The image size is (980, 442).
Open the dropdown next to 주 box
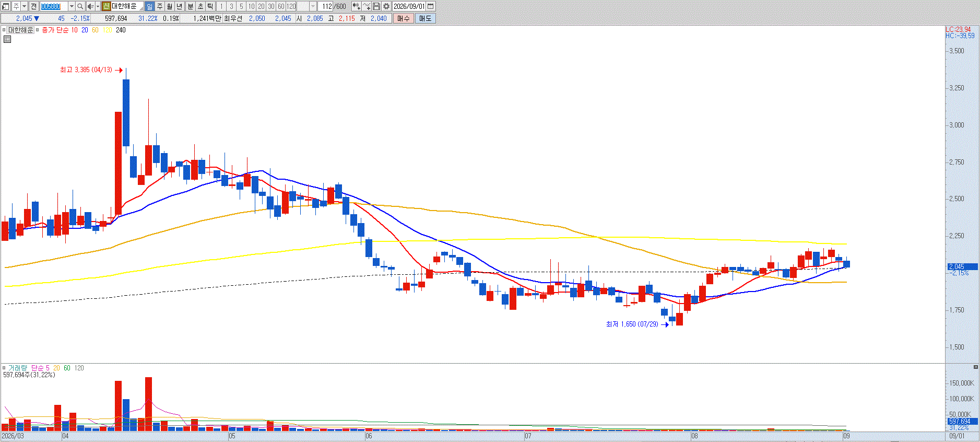point(24,6)
